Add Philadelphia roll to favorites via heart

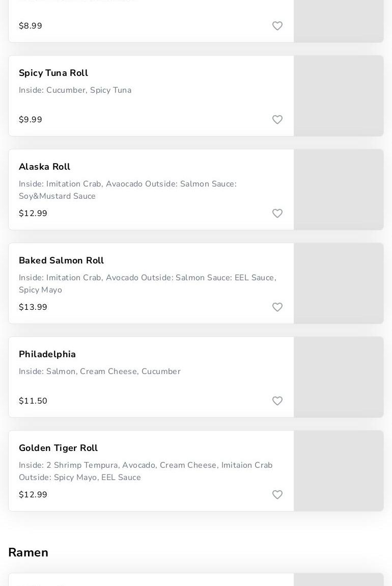click(277, 401)
